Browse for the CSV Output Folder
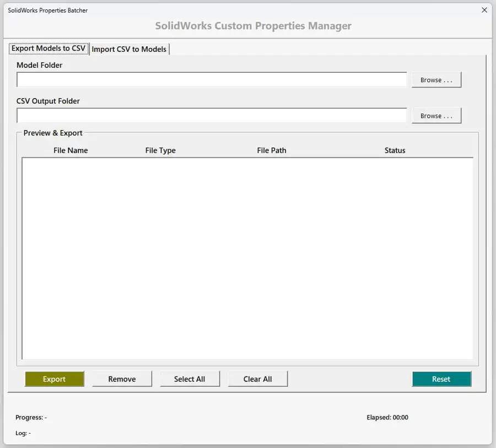The image size is (496, 448). (436, 115)
